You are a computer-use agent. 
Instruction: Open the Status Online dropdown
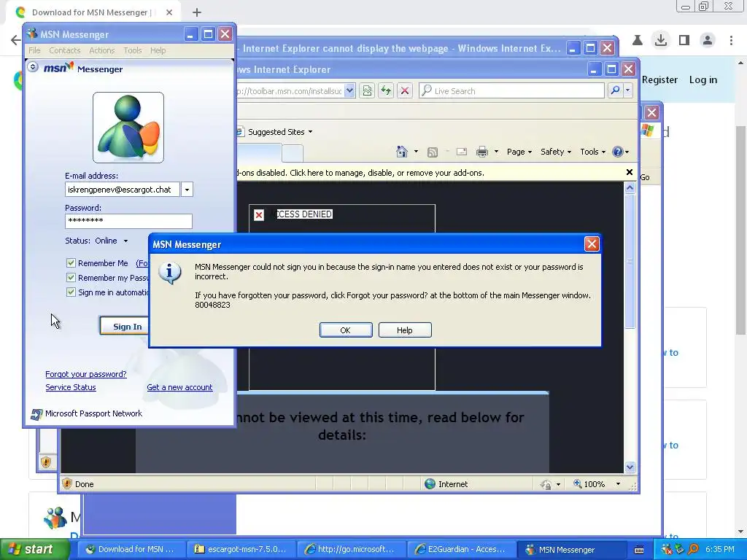coord(125,241)
